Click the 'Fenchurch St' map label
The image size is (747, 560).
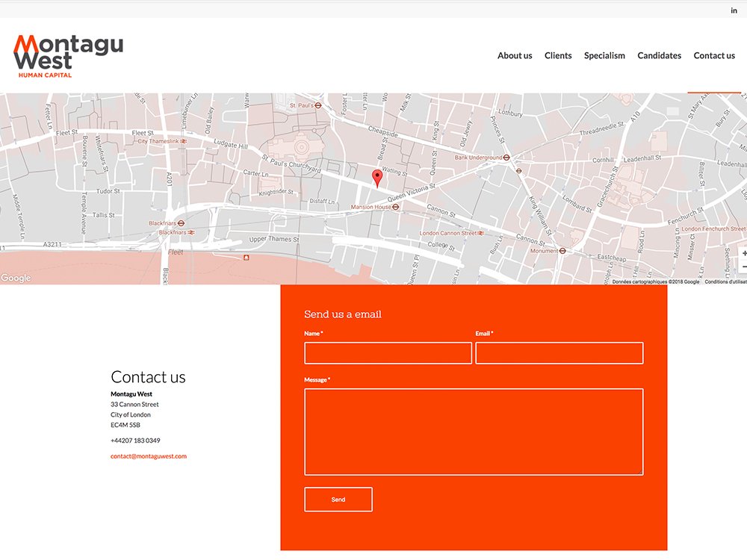pos(686,217)
